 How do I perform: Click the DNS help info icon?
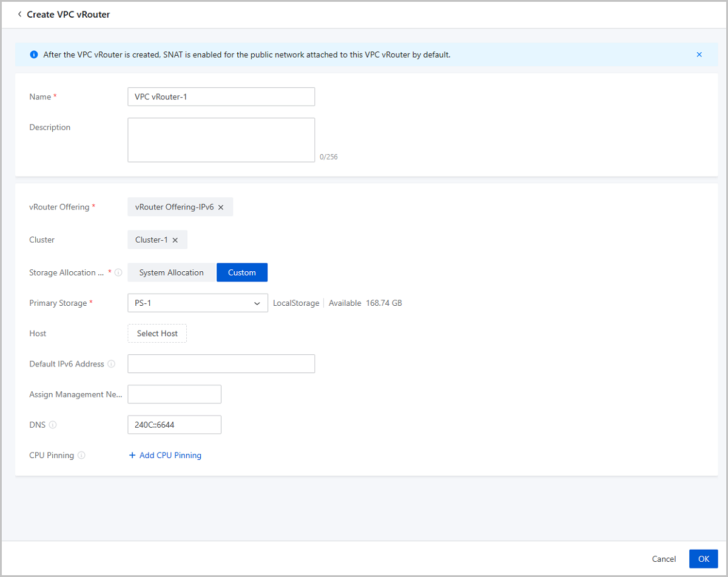tap(53, 425)
